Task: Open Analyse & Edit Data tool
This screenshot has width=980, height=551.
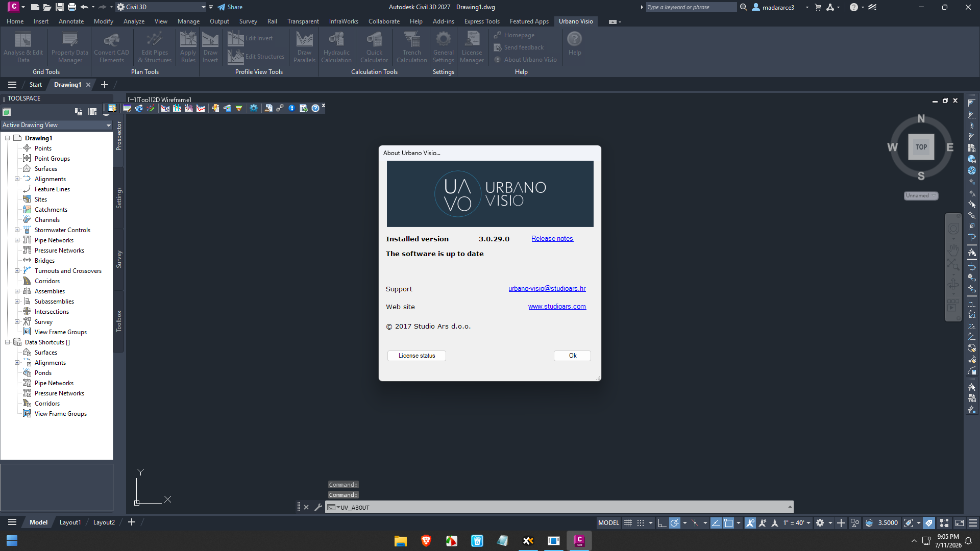Action: coord(23,47)
